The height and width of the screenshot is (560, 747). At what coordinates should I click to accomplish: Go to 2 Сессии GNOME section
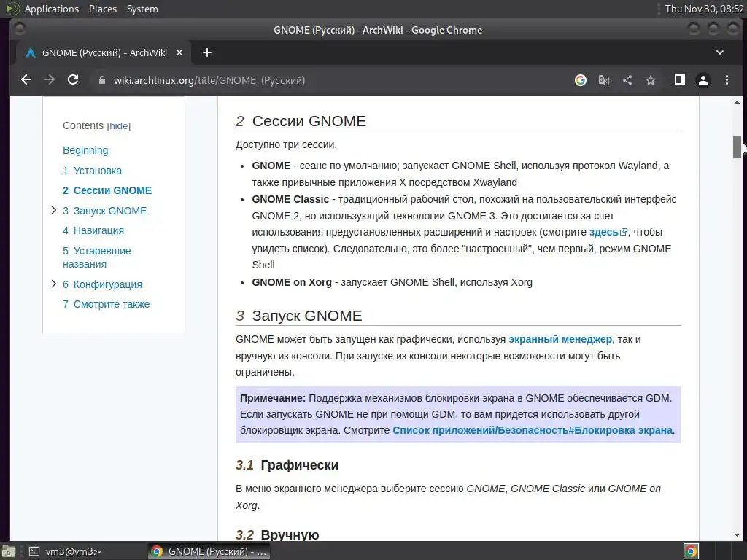click(107, 190)
